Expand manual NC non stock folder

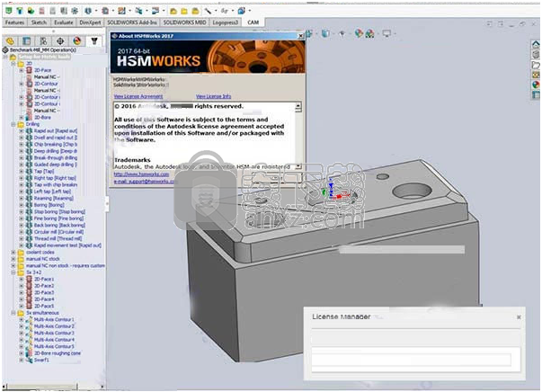point(13,265)
